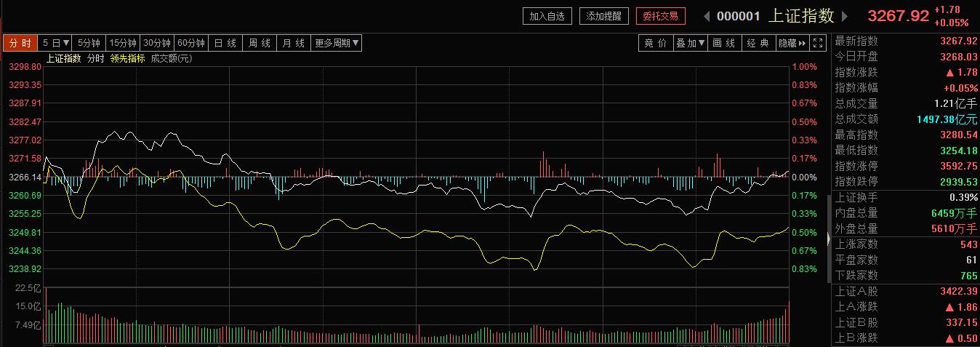This screenshot has height=347, width=980.
Task: Open the 叠加 overlay dropdown
Action: click(x=691, y=43)
